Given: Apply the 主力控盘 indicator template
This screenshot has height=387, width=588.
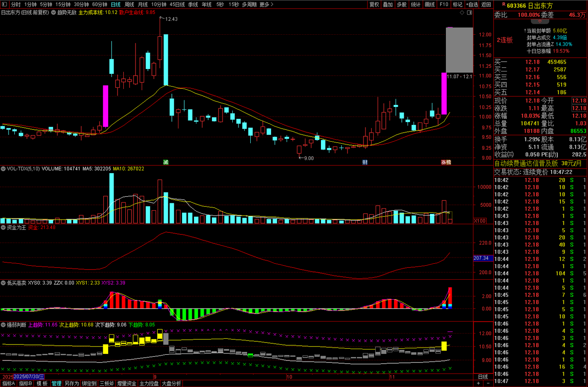Looking at the screenshot, I should [149, 384].
